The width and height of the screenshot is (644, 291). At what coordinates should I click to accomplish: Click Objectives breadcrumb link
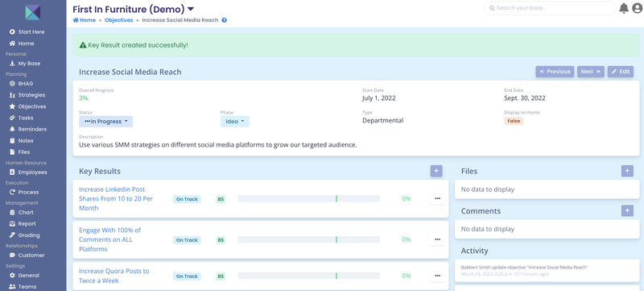pos(118,20)
